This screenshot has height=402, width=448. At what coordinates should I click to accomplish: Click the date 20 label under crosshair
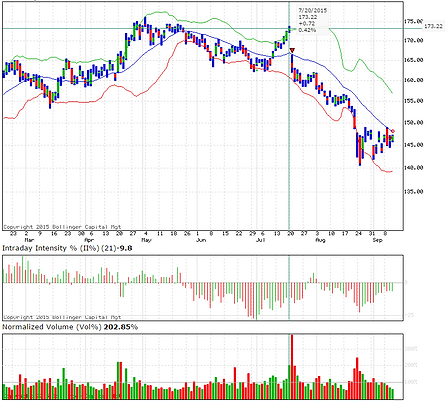(x=290, y=234)
